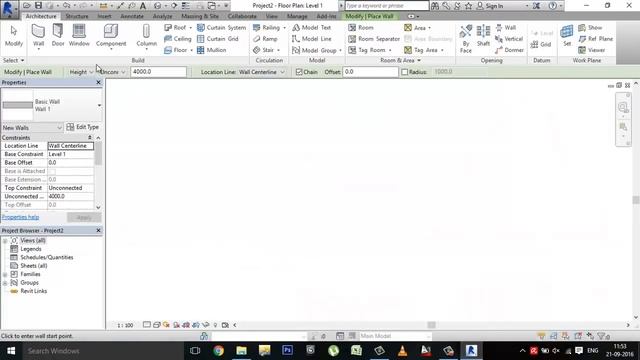Open the Height dropdown in options bar
Screen dimensions: 640x360
(81, 72)
